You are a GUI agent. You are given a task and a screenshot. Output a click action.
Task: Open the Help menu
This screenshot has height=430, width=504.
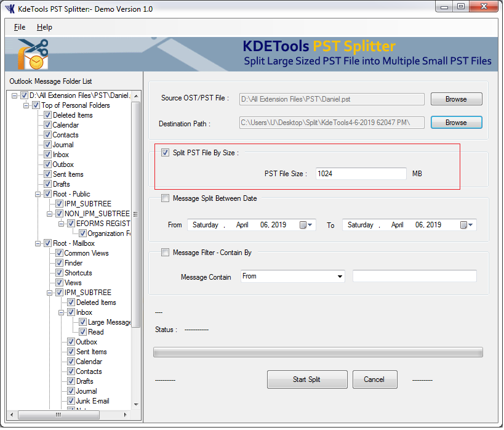(x=44, y=27)
